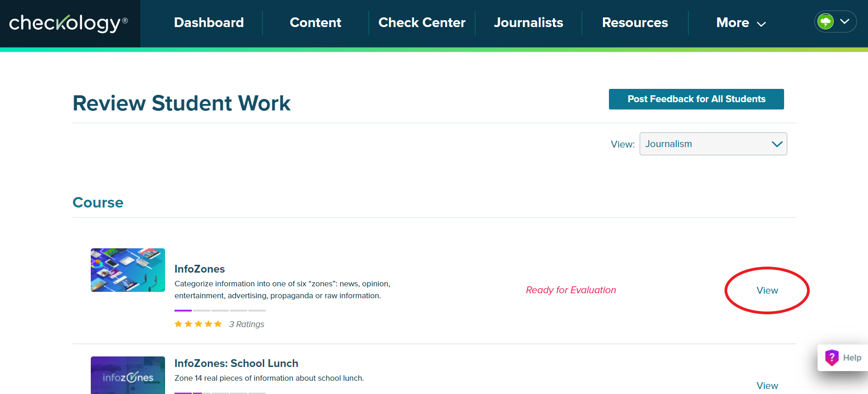868x394 pixels.
Task: Click the green user avatar icon
Action: pos(825,22)
